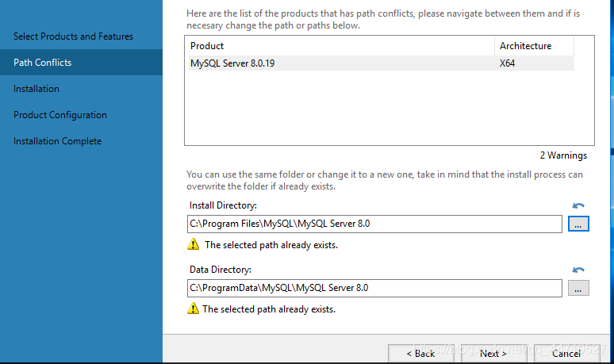Click inside the Data Directory path field
Screen dimensions: 614x364
click(374, 288)
